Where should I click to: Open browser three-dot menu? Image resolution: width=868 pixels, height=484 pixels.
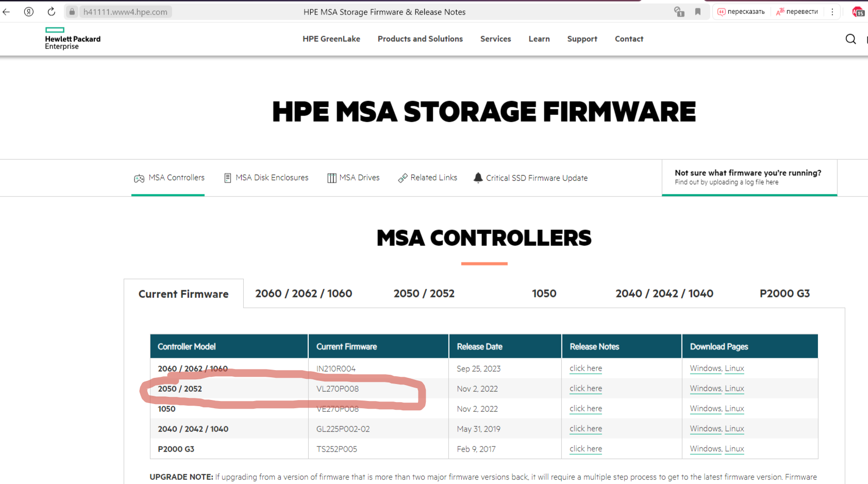tap(832, 12)
